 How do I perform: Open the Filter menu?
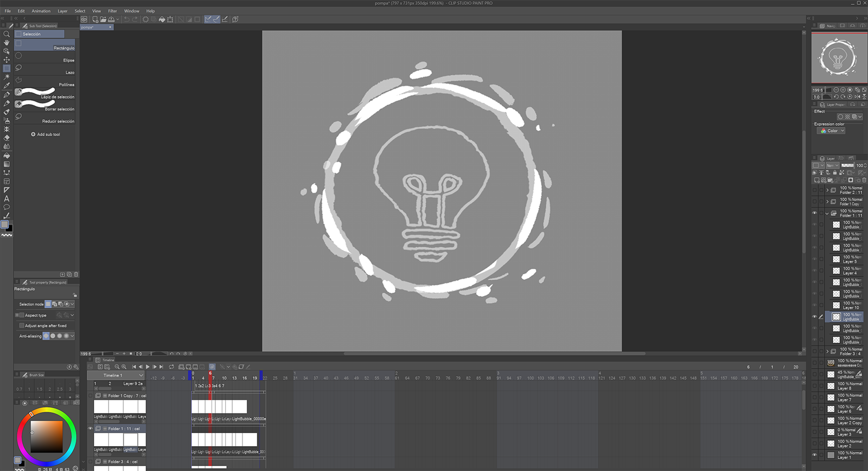[112, 11]
